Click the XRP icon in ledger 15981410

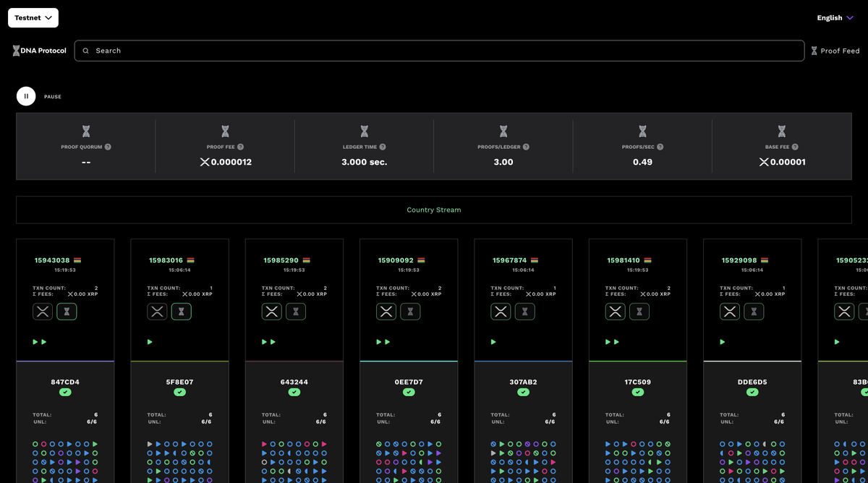tap(616, 312)
